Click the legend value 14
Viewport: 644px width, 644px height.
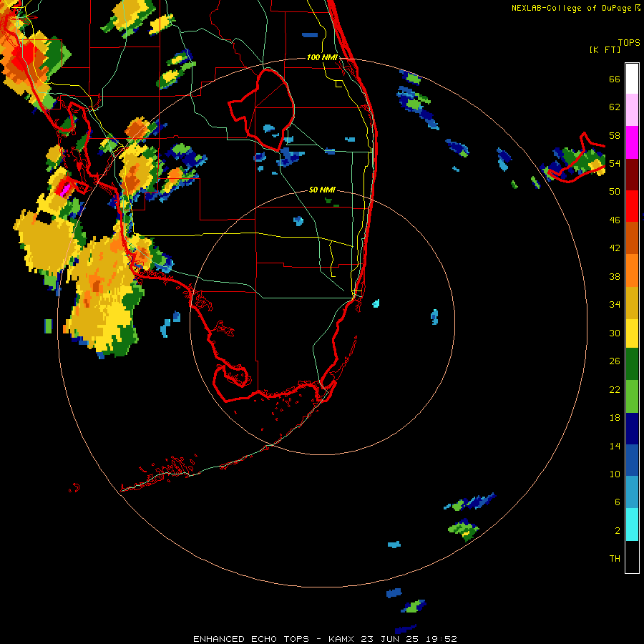point(615,446)
